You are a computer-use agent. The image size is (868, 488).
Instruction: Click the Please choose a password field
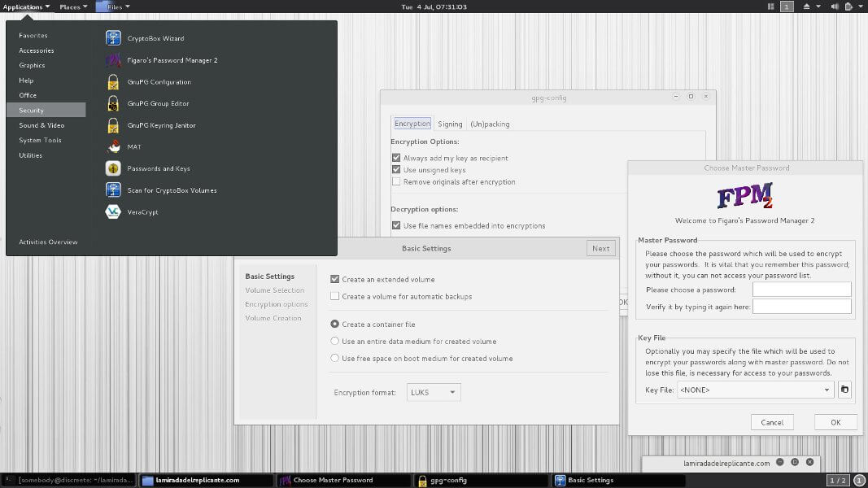pyautogui.click(x=801, y=290)
